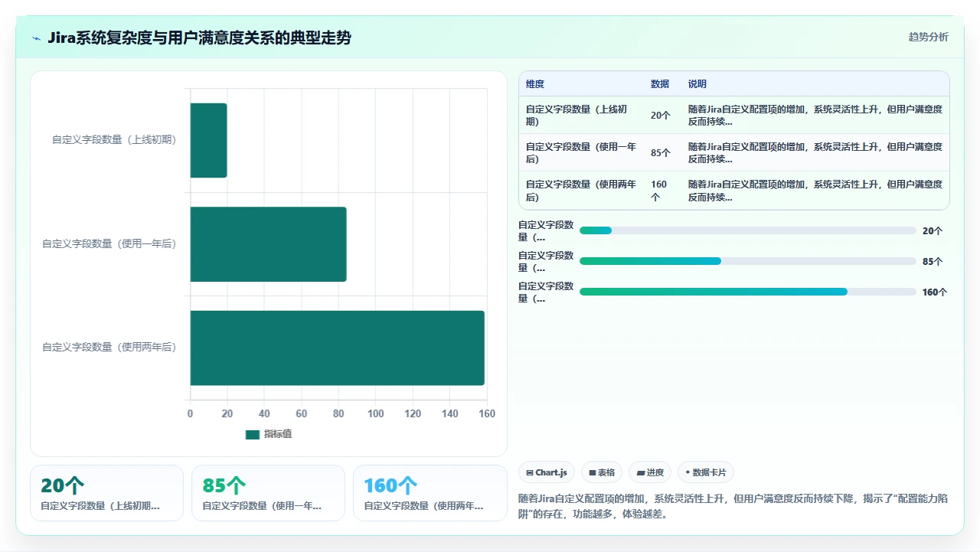Click table cell 自定义字段数量（使用两年后）
The width and height of the screenshot is (980, 552).
point(581,190)
